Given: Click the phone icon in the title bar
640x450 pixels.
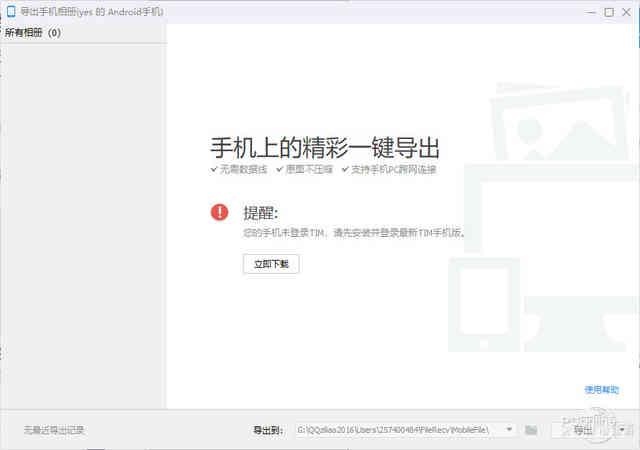Looking at the screenshot, I should [x=10, y=12].
